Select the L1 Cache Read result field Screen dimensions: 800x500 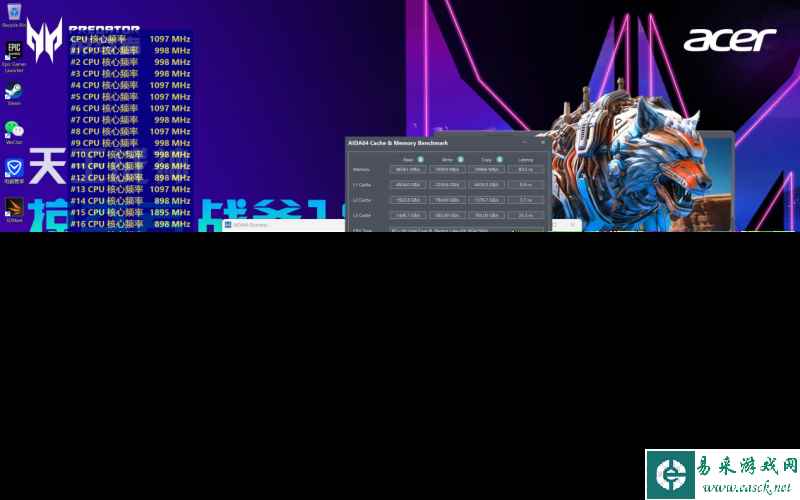tap(408, 185)
